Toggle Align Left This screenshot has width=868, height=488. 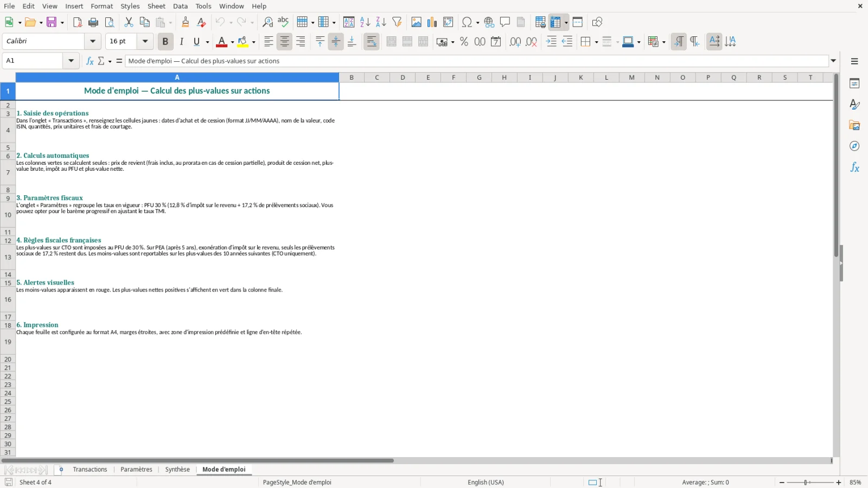269,42
